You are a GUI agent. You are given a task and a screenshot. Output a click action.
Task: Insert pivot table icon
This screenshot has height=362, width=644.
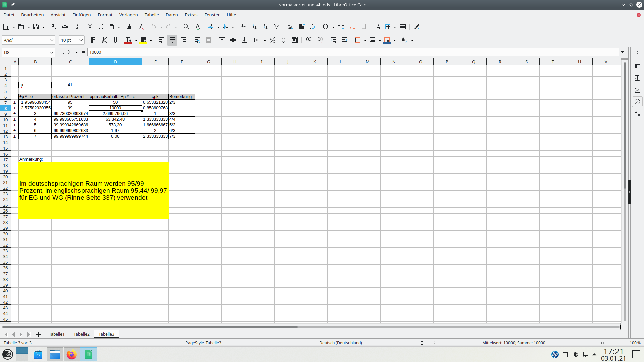point(313,27)
